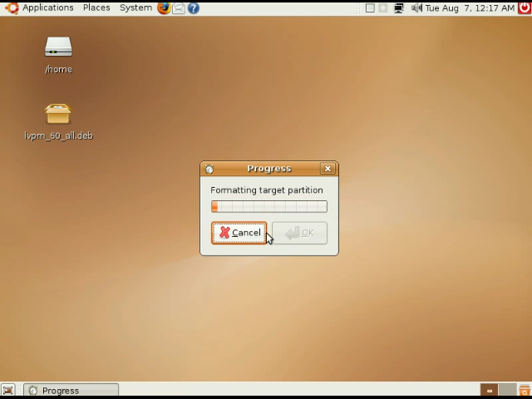Click the red power/logout icon
The width and height of the screenshot is (532, 399).
click(x=525, y=8)
